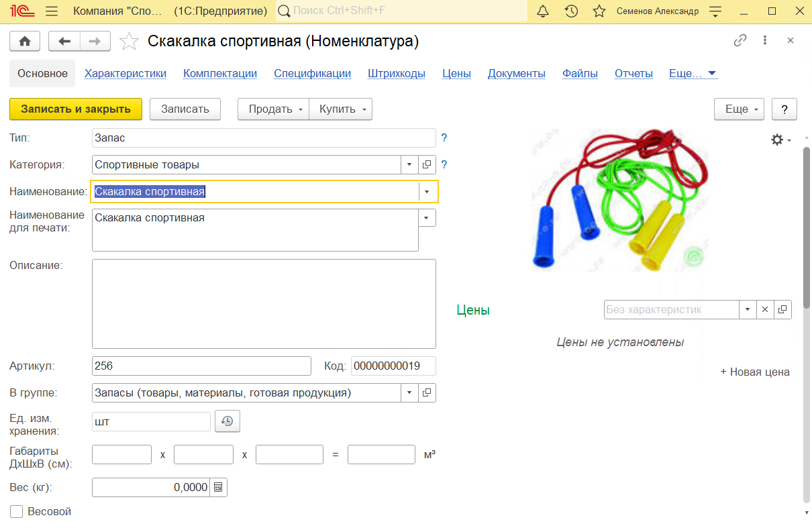
Task: Open help question mark button
Action: 784,109
